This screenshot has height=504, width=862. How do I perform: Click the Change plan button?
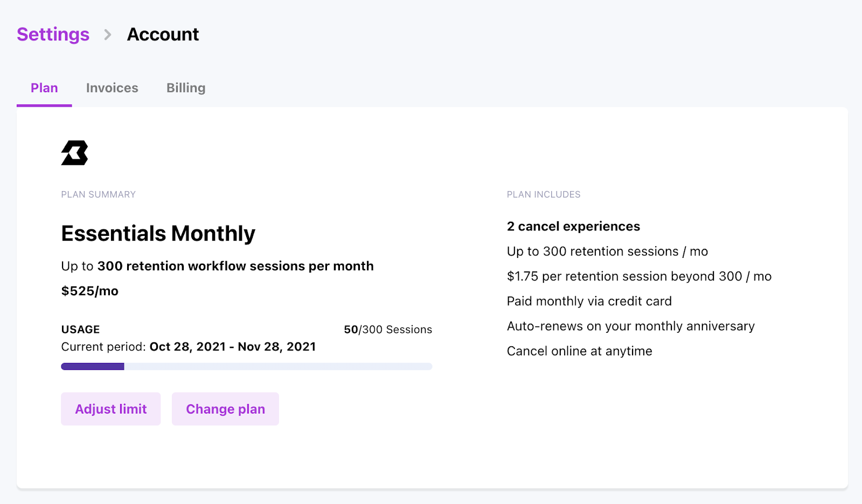click(225, 409)
